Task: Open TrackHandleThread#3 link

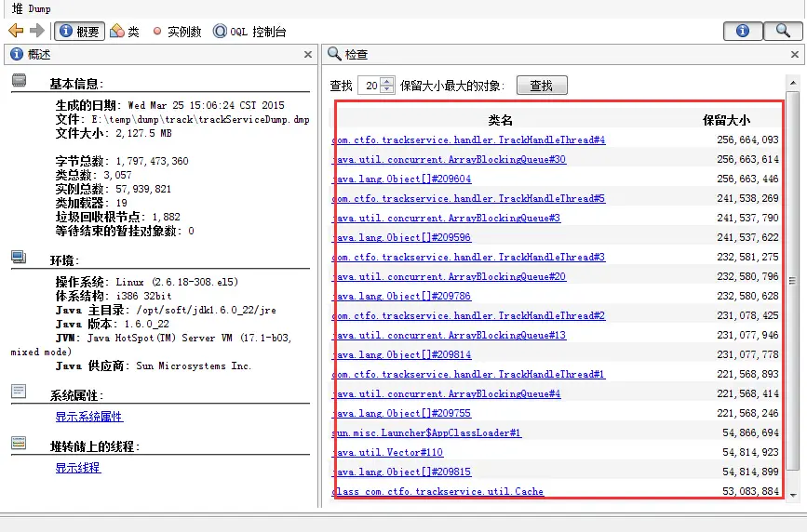Action: point(468,258)
